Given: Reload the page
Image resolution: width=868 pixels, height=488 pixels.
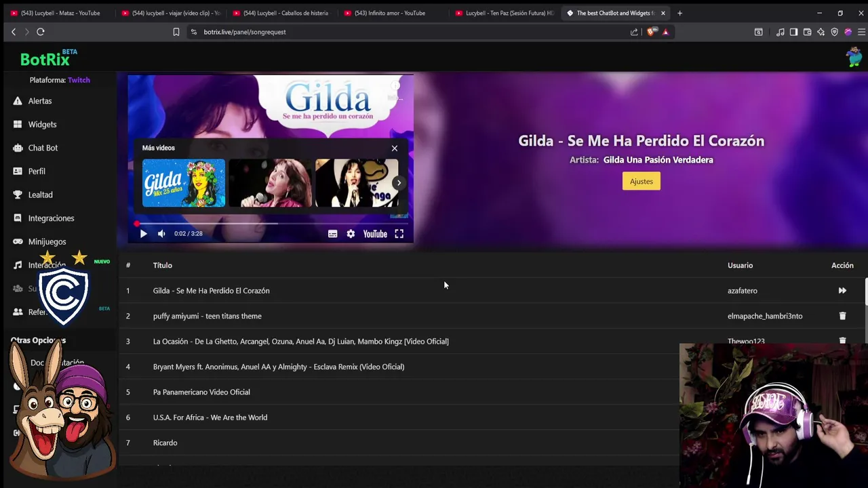Looking at the screenshot, I should click(x=41, y=32).
